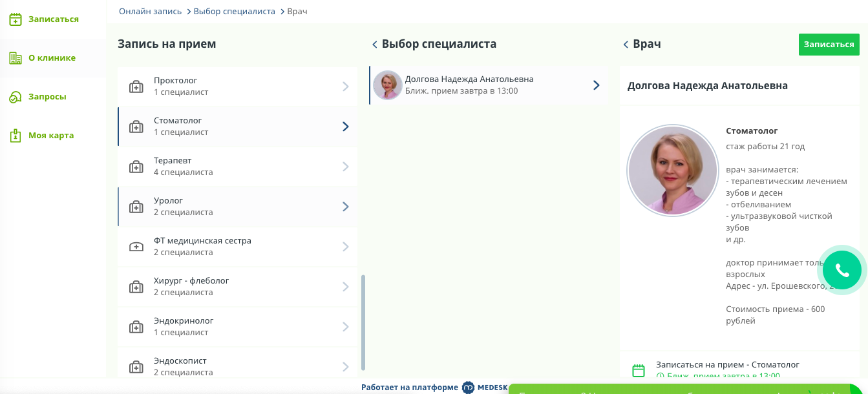Expand the Хирург - флеболог chevron

pyautogui.click(x=346, y=287)
